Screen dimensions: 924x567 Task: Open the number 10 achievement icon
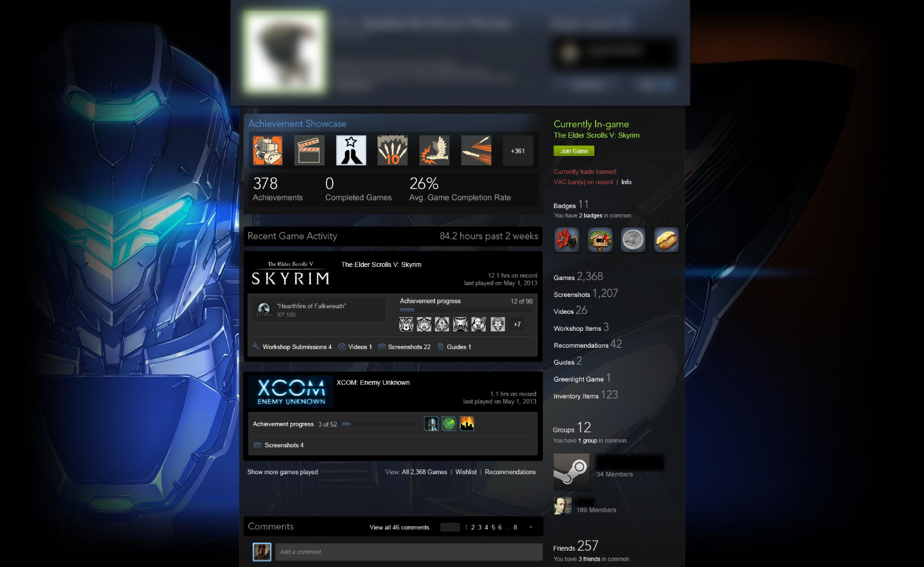(392, 150)
